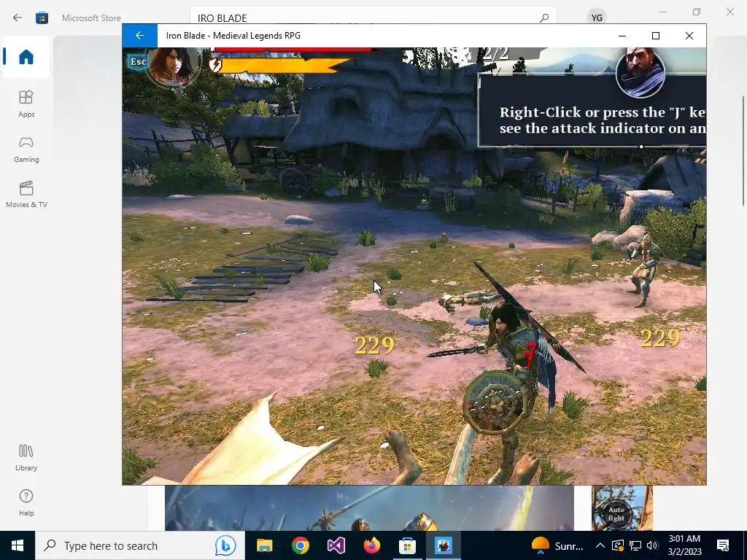Click the volume speaker icon
This screenshot has height=560, width=747.
pyautogui.click(x=652, y=545)
